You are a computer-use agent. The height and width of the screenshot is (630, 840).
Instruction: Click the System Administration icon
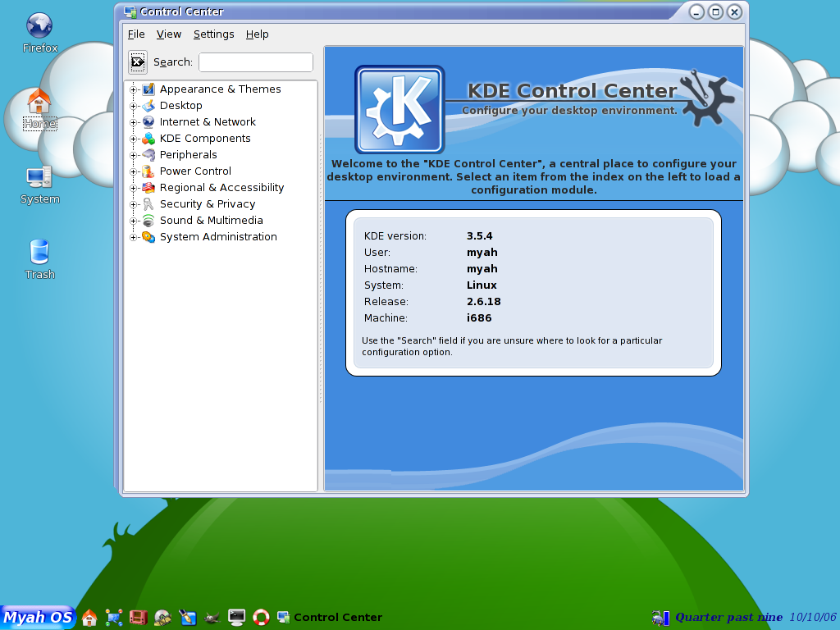tap(148, 237)
